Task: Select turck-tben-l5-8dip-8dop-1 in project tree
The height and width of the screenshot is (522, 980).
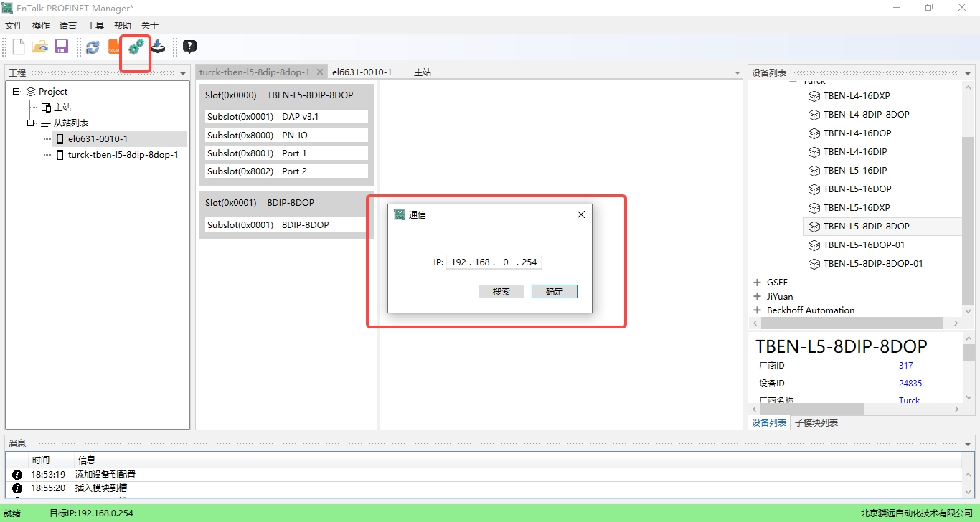Action: 123,155
